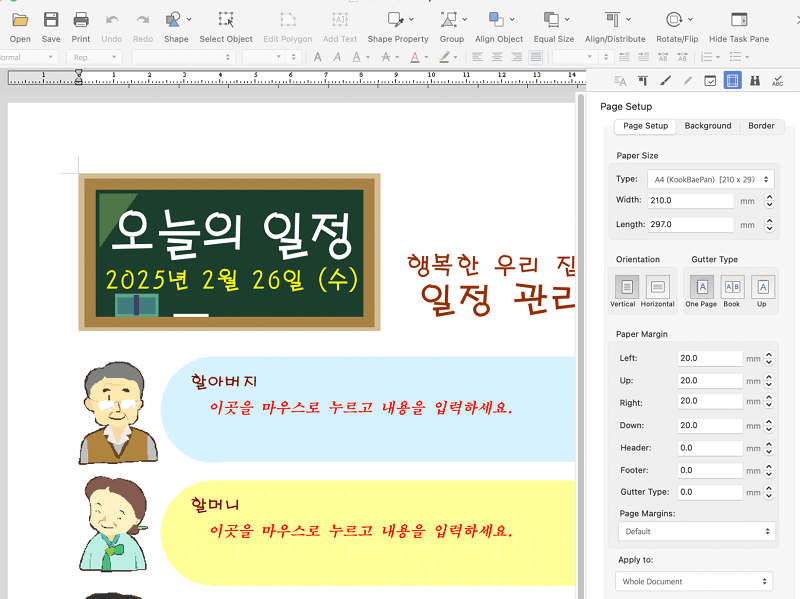Open the Page Margins dropdown

pos(696,531)
